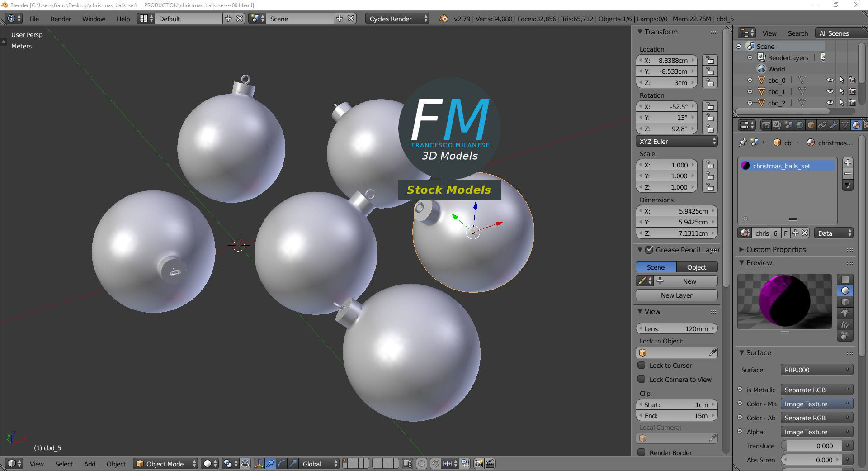Image resolution: width=868 pixels, height=471 pixels.
Task: Switch Grease Pencil to Object tab
Action: pyautogui.click(x=697, y=267)
